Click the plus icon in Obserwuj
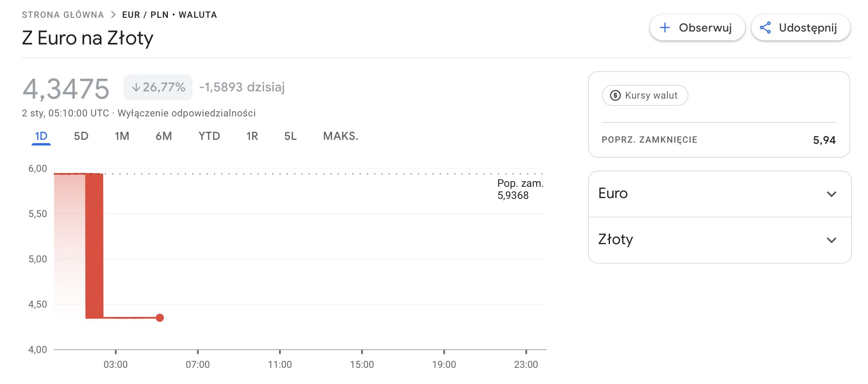868x384 pixels. 665,27
